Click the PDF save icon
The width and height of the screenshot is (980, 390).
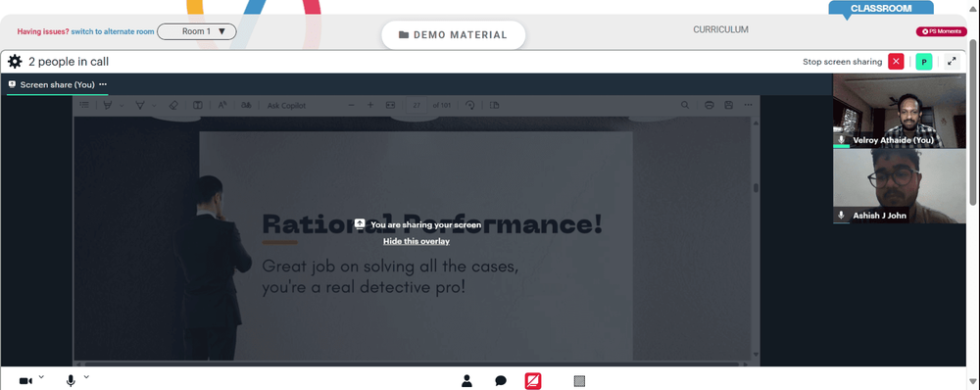tap(728, 105)
